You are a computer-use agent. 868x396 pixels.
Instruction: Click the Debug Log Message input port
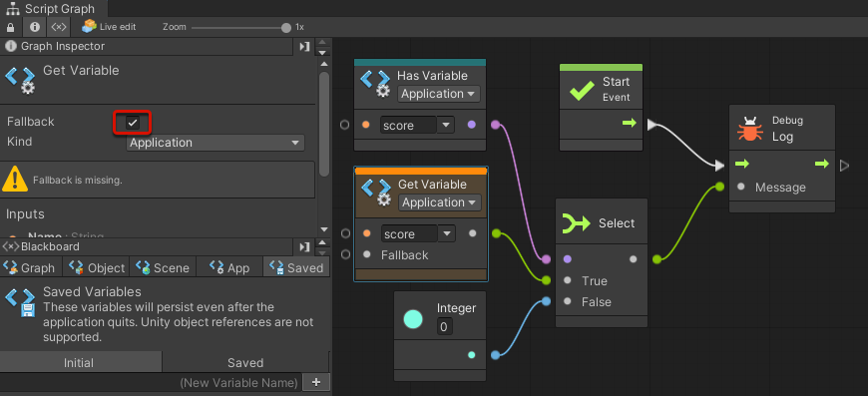tap(719, 187)
